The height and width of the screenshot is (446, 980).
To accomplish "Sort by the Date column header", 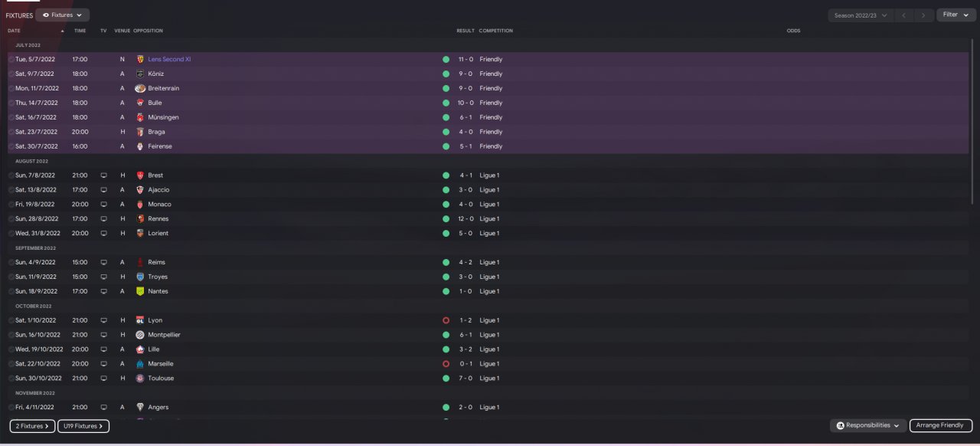I will point(14,31).
